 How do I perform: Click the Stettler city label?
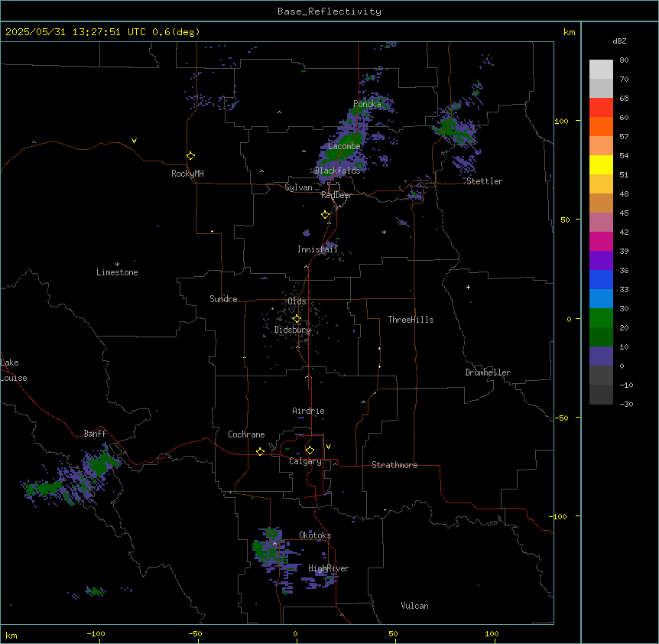(485, 181)
